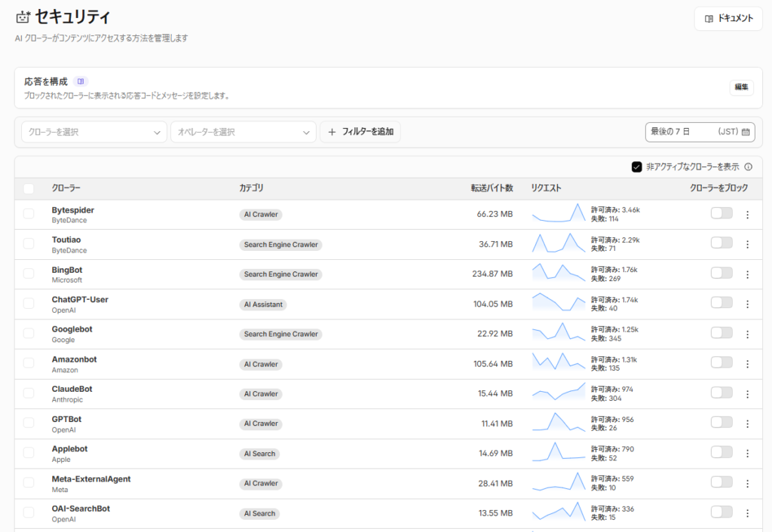Click the GPTBot crawler name
772x532 pixels.
[x=66, y=419]
